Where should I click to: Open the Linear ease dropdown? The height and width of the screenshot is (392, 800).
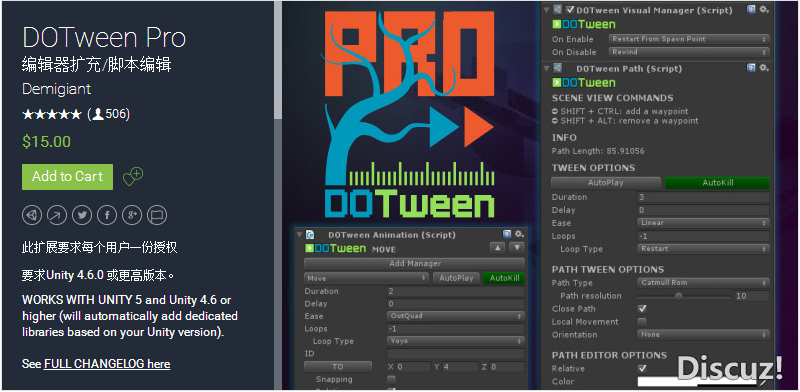(703, 223)
